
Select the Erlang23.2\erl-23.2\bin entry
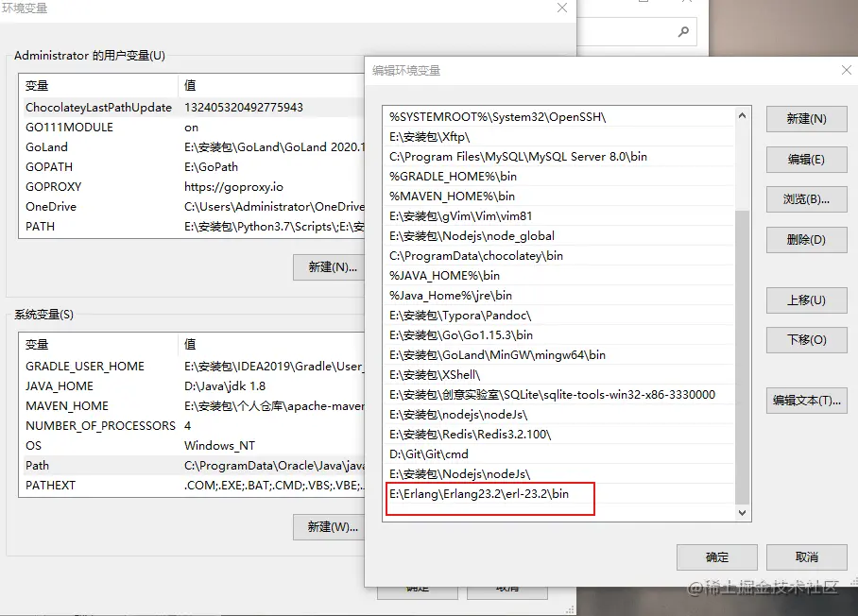[x=558, y=493]
